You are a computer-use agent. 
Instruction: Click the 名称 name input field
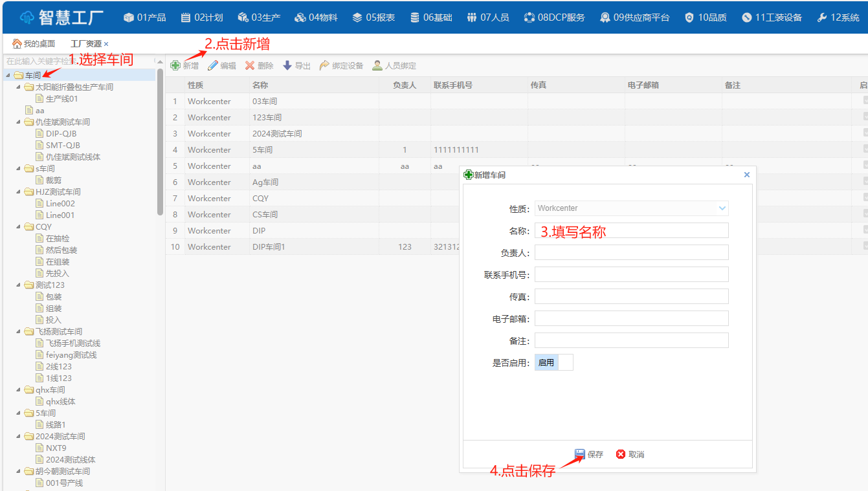click(x=631, y=230)
